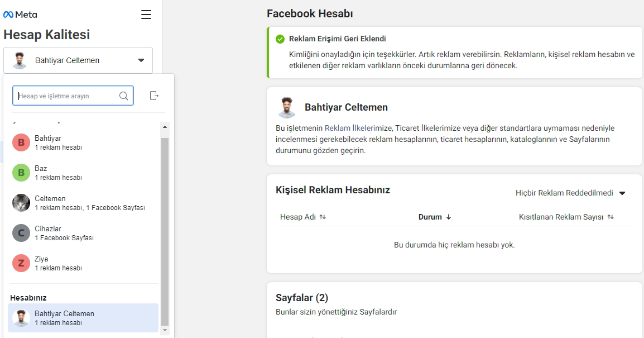The height and width of the screenshot is (338, 644).
Task: Click the Hesap ve işletme arayın search field
Action: tap(67, 96)
